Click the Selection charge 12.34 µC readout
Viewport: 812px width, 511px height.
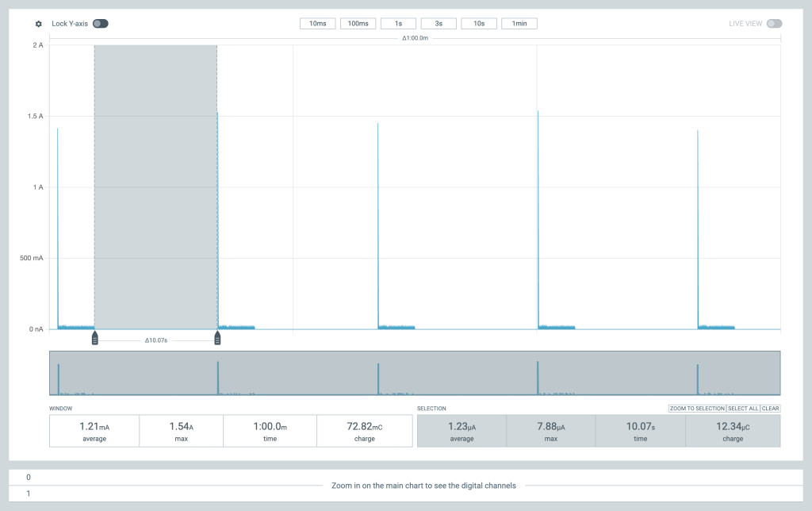733,431
